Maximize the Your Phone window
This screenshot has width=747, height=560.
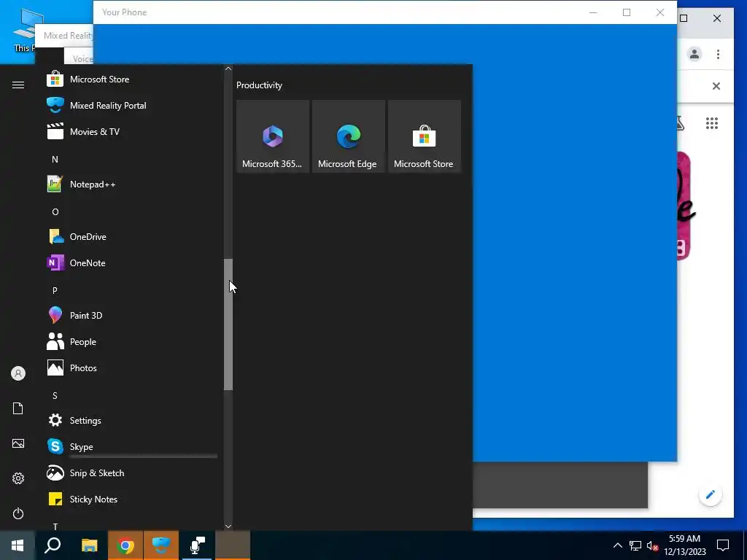[x=627, y=12]
